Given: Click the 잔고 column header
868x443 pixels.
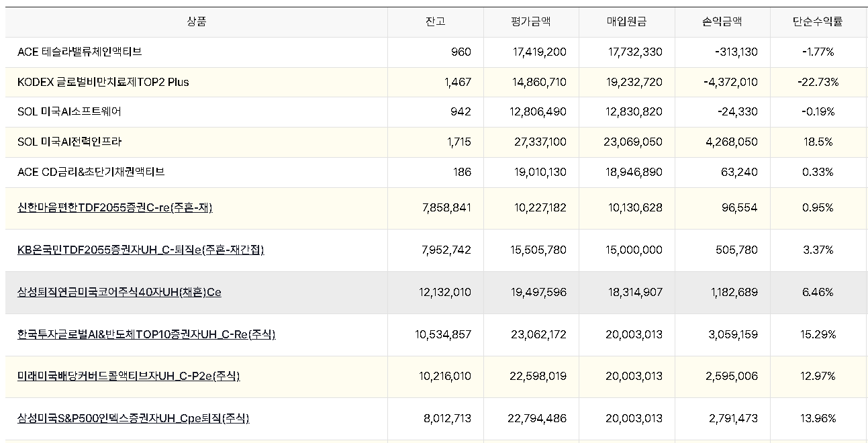Looking at the screenshot, I should point(435,22).
